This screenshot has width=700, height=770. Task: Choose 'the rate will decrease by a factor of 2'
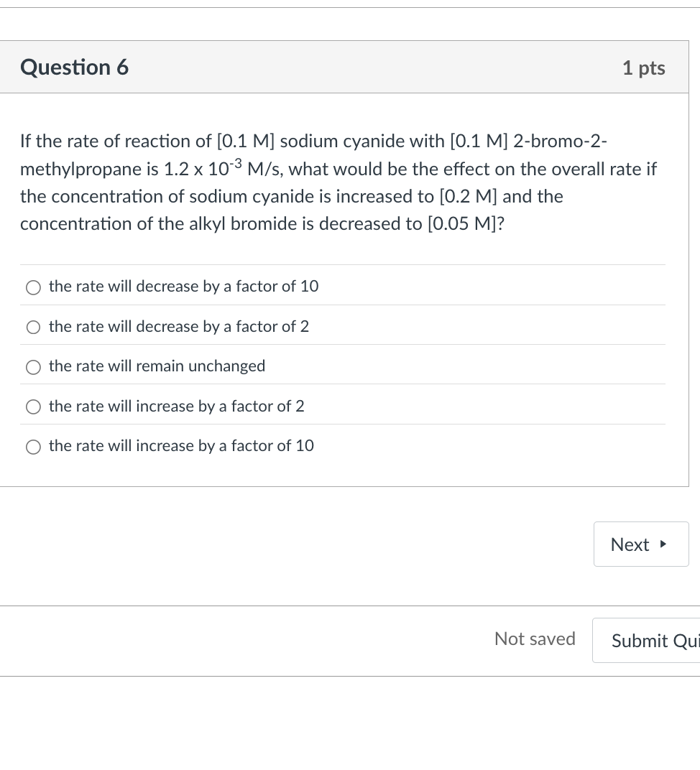(33, 328)
